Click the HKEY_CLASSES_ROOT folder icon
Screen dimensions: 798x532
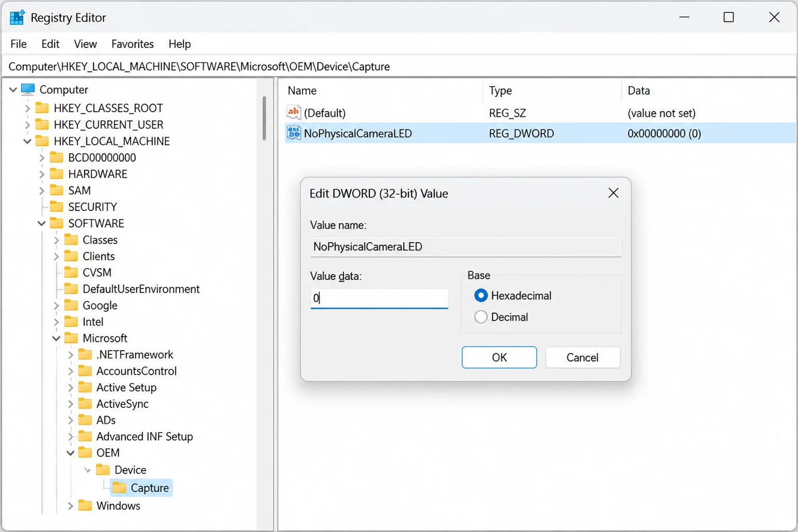[x=42, y=108]
